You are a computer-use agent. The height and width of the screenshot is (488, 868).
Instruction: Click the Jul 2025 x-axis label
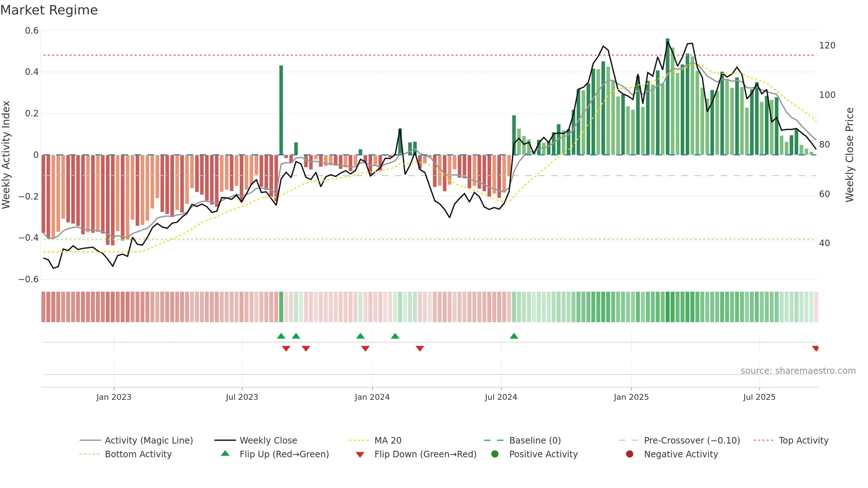click(x=759, y=397)
